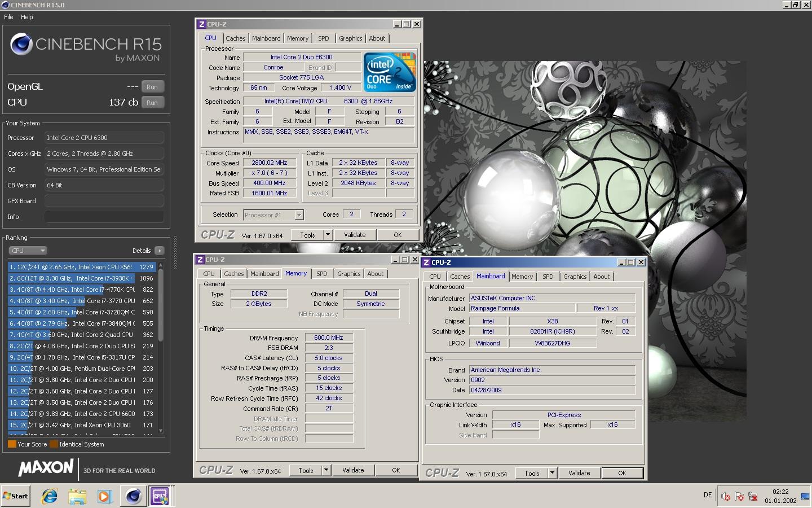Expand Tools dropdown arrow in top CPU-Z
The width and height of the screenshot is (812, 508).
tap(328, 235)
